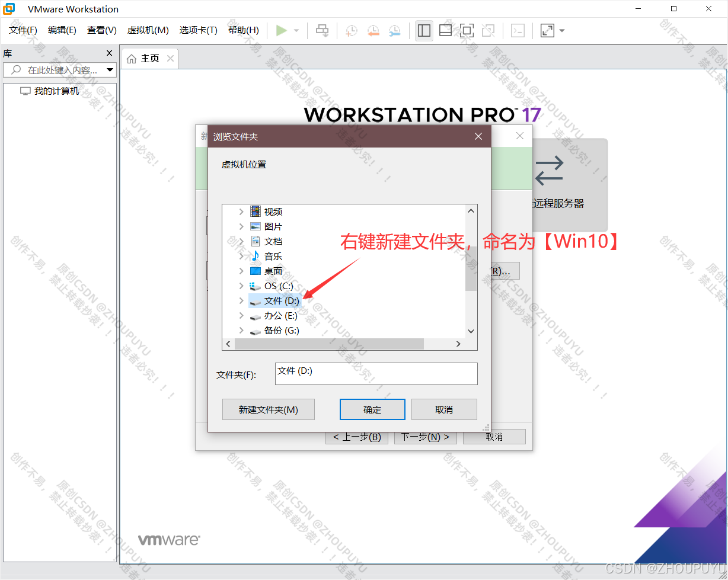Select the OS (C:) drive icon
This screenshot has height=580, width=728.
[x=256, y=286]
